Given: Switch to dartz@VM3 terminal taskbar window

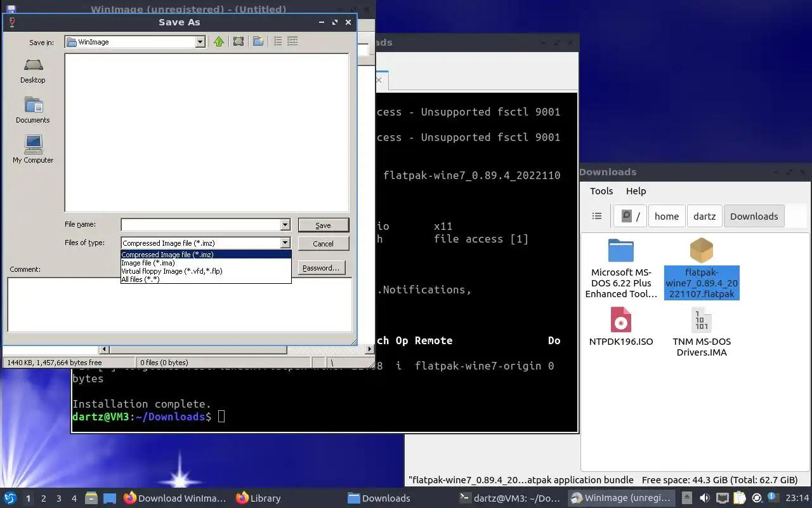Looking at the screenshot, I should click(x=511, y=498).
